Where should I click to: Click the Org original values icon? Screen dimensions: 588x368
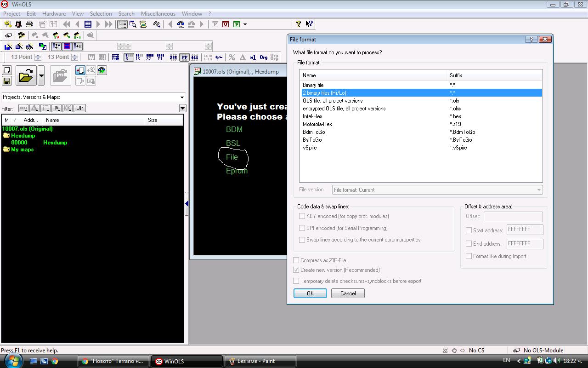(x=263, y=57)
